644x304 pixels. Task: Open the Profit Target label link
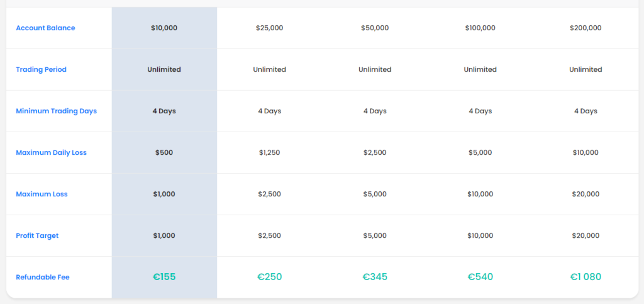[x=38, y=235]
